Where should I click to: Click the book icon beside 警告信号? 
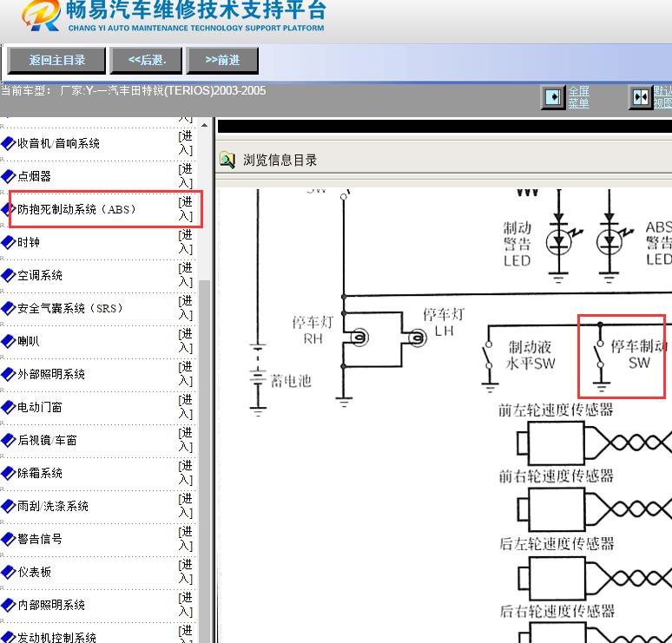(x=8, y=540)
